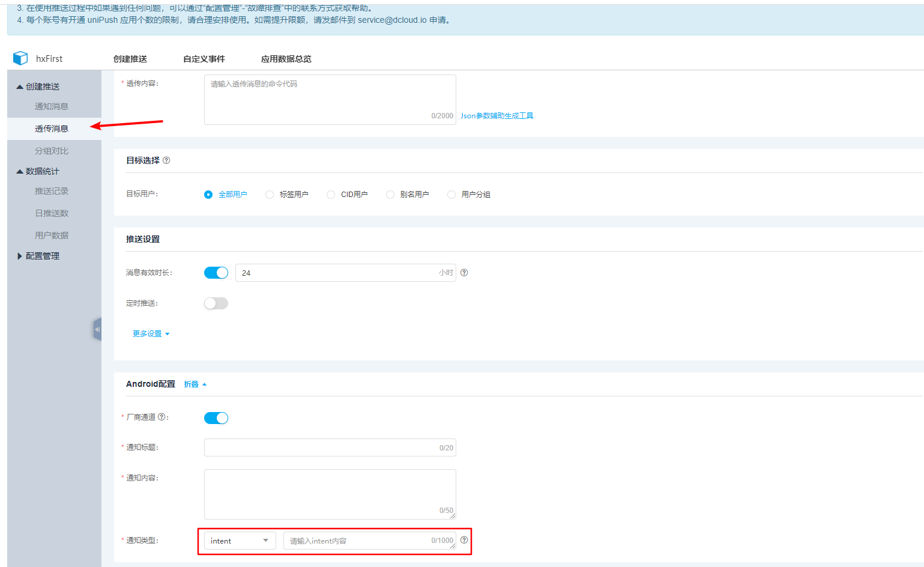
Task: Enable 定时推送 switch
Action: (216, 303)
